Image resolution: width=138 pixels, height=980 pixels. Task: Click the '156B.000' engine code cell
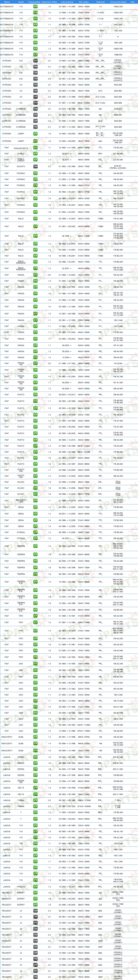coord(118,55)
